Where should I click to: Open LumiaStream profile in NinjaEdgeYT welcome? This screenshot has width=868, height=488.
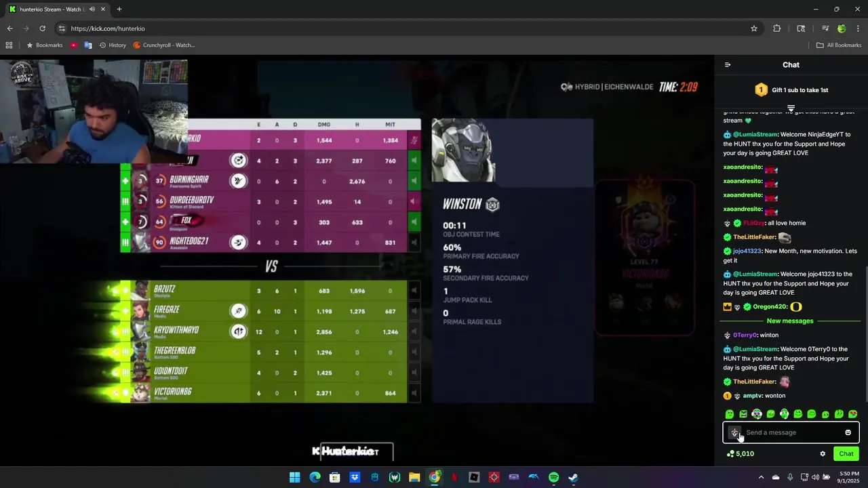tap(755, 135)
